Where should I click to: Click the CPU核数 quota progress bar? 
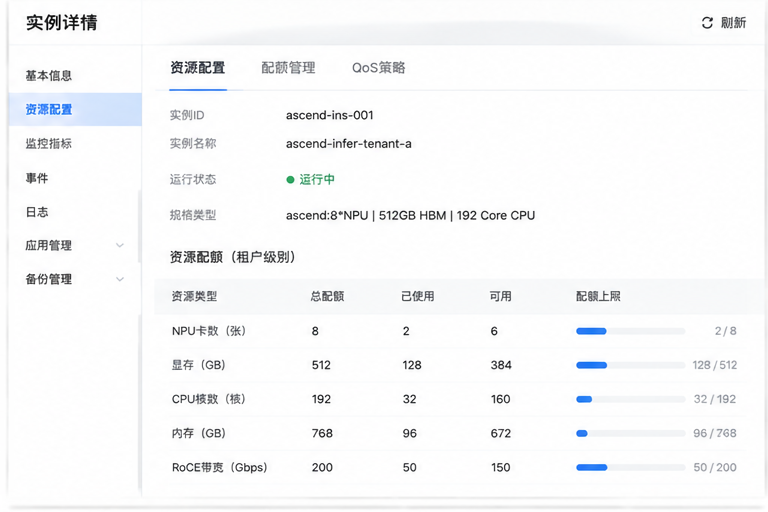pyautogui.click(x=630, y=399)
